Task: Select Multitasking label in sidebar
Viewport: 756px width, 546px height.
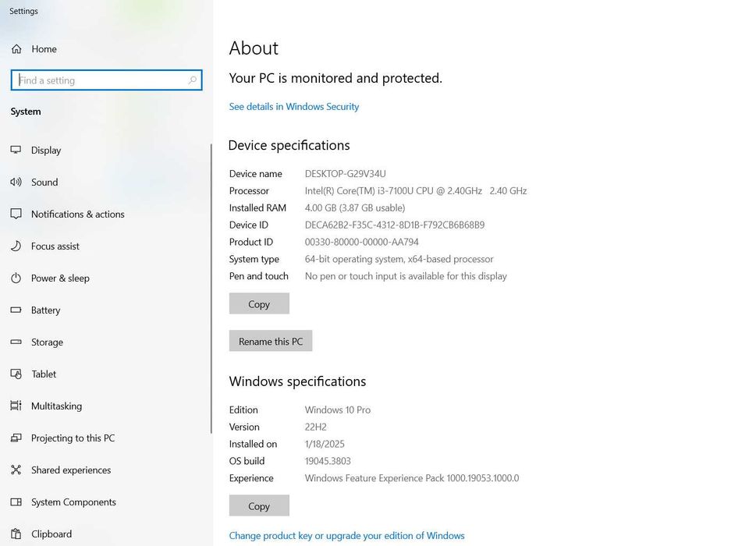Action: point(56,406)
